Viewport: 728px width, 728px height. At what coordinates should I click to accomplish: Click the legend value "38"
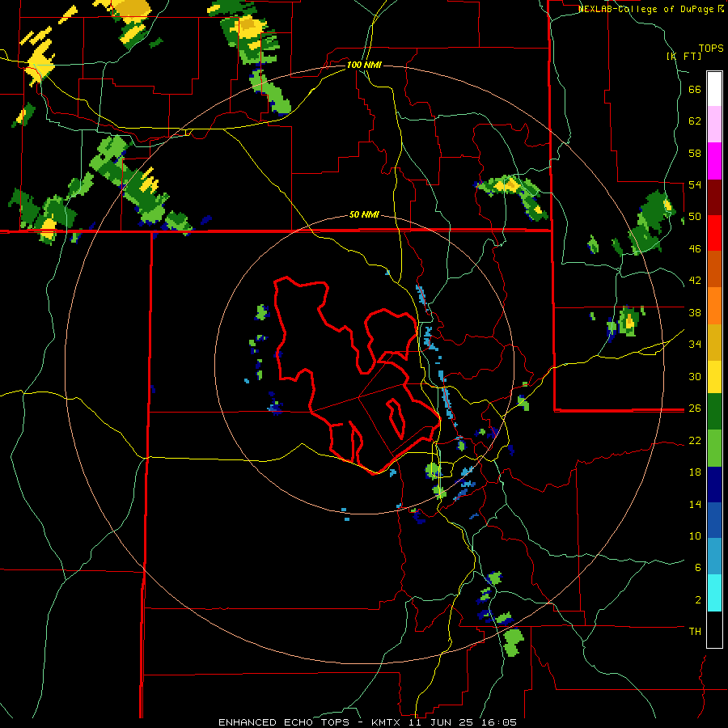point(695,312)
